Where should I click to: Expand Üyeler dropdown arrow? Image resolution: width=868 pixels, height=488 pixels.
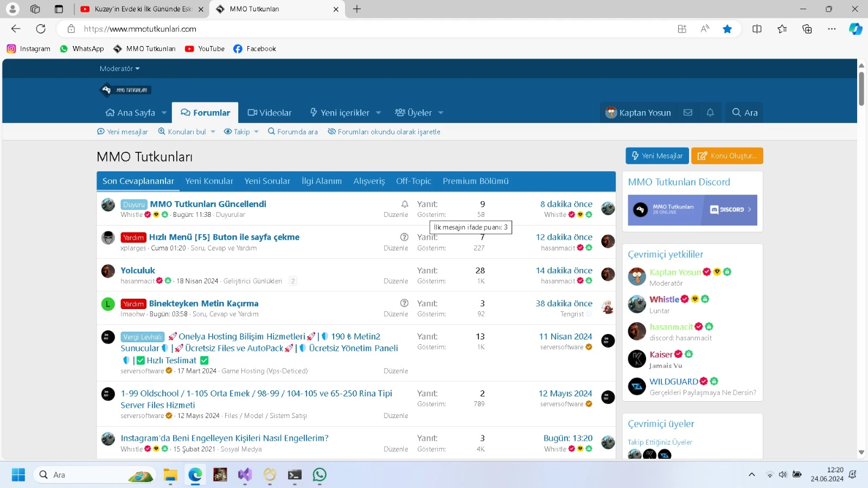pyautogui.click(x=441, y=113)
